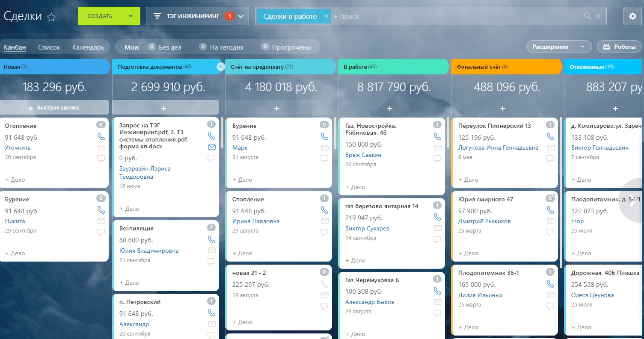This screenshot has width=644, height=339.
Task: Switch to Канбан view
Action: pos(15,47)
